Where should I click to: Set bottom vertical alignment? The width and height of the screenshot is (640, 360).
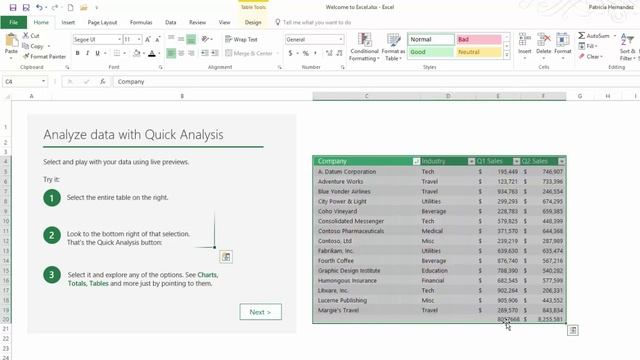[191, 39]
